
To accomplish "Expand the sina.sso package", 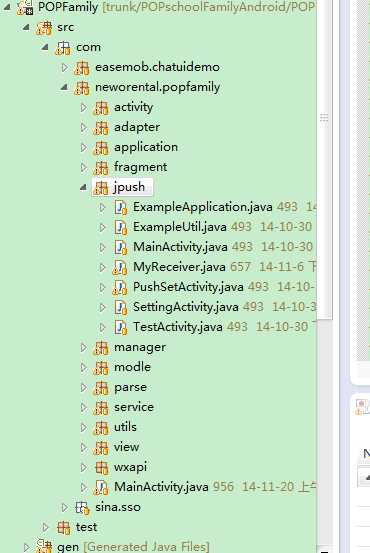I will (64, 507).
